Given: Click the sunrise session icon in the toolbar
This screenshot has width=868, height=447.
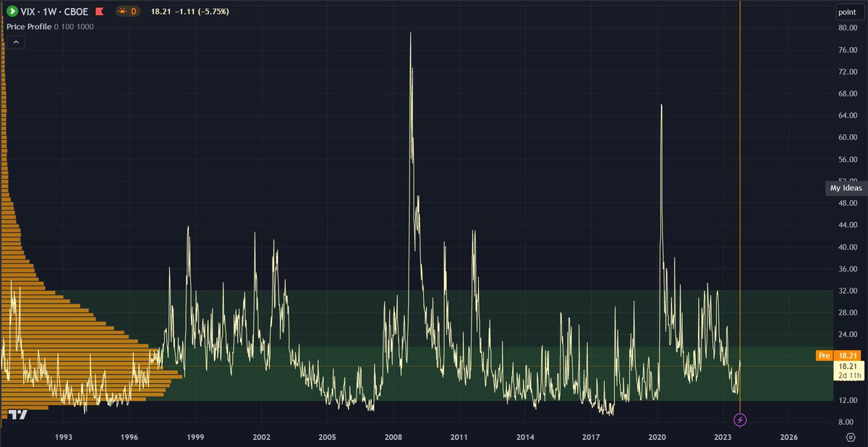Looking at the screenshot, I should click(122, 12).
